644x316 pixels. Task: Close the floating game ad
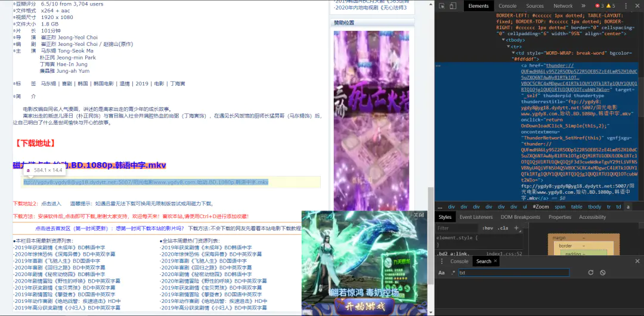click(418, 215)
